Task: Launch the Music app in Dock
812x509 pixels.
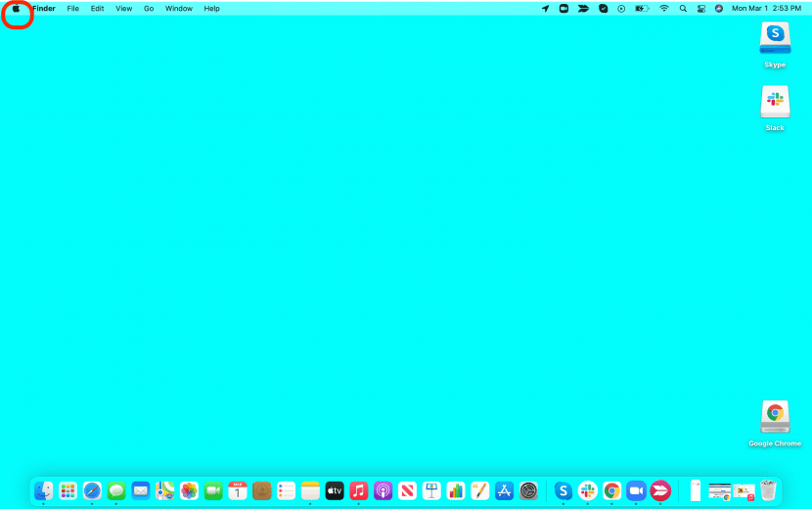Action: pos(359,490)
